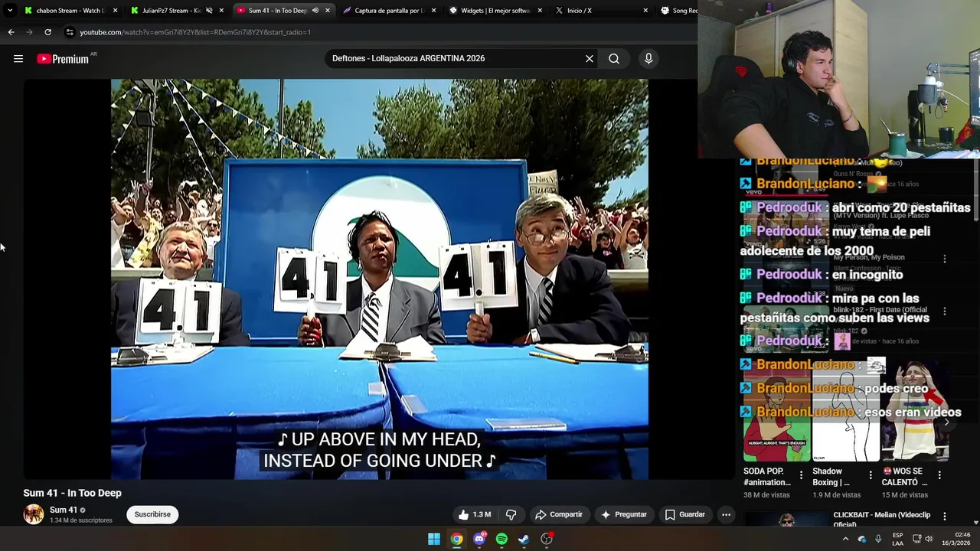Close the JulianPz7 Stream tab

[x=221, y=11]
